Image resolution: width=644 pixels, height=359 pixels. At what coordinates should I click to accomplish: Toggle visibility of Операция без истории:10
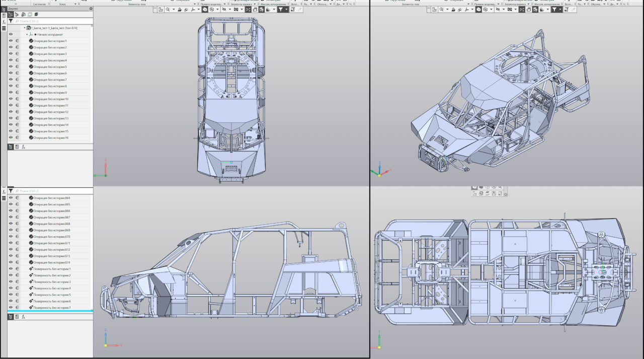pyautogui.click(x=11, y=99)
